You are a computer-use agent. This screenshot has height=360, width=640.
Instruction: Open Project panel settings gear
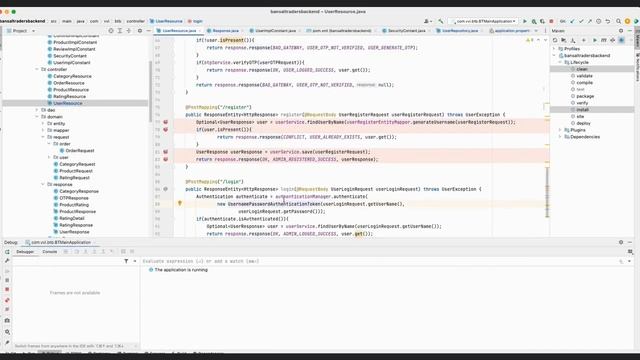[140, 31]
